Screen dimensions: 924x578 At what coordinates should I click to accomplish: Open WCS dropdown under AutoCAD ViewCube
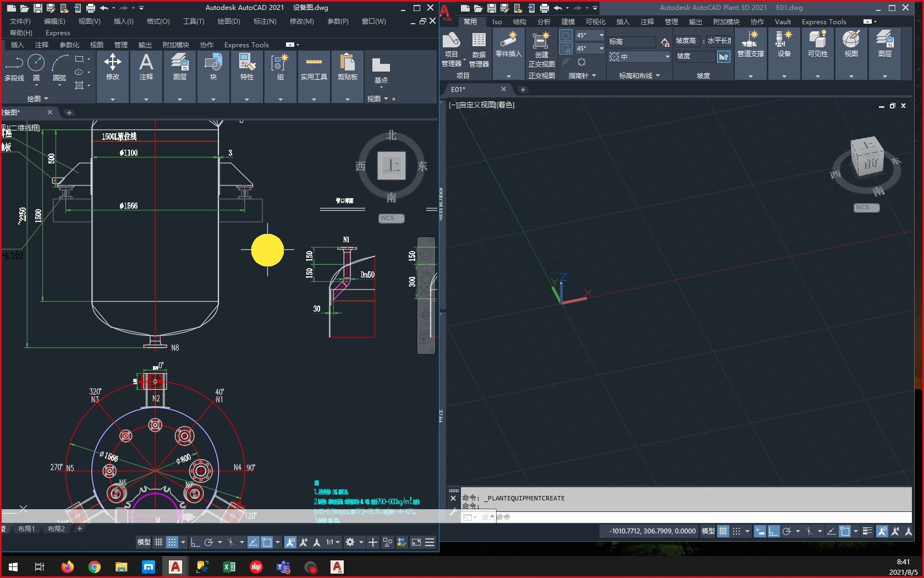392,218
